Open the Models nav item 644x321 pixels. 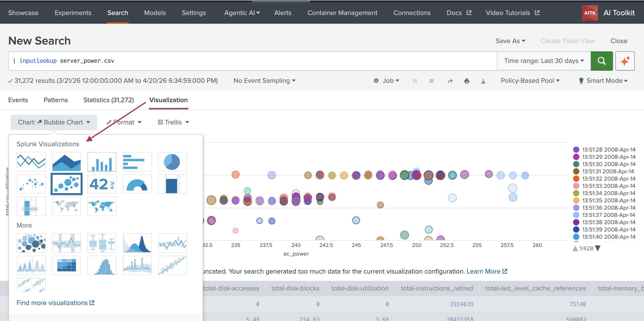(155, 13)
